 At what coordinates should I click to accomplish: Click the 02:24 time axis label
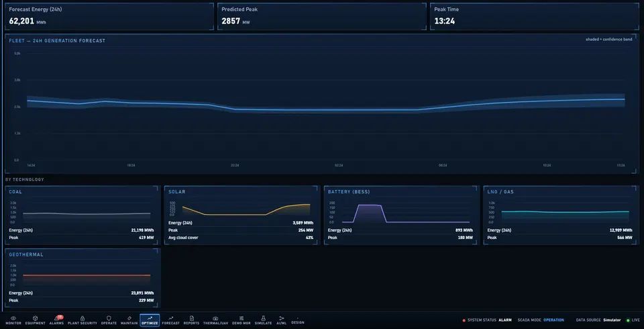point(338,165)
